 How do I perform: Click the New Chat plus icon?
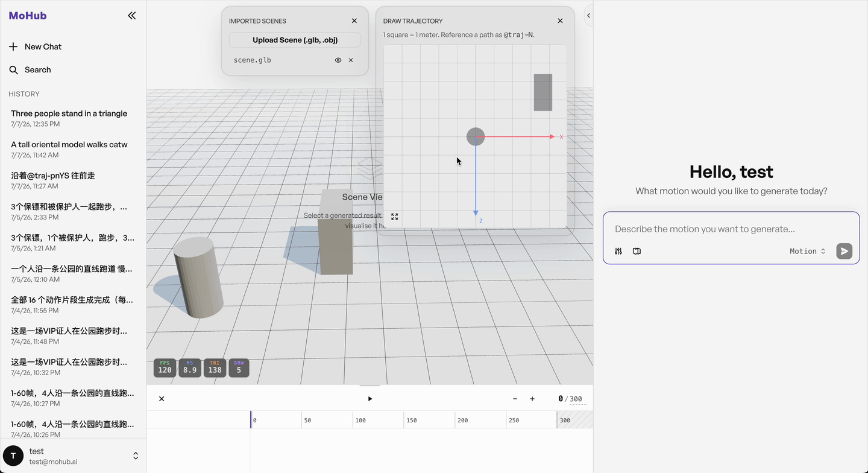13,46
